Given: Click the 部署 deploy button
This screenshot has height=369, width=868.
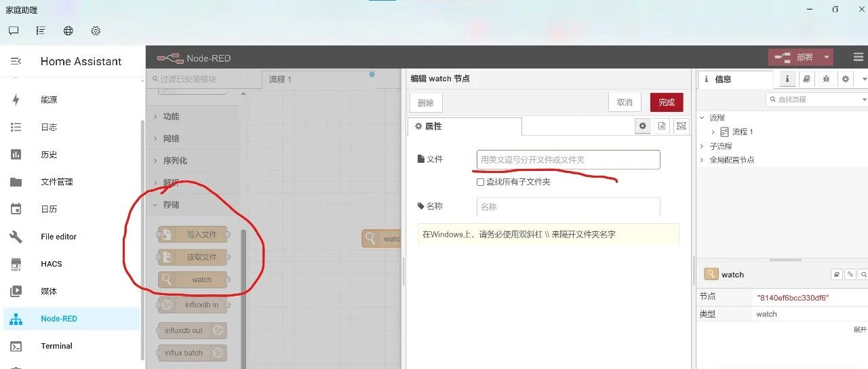Looking at the screenshot, I should coord(794,58).
